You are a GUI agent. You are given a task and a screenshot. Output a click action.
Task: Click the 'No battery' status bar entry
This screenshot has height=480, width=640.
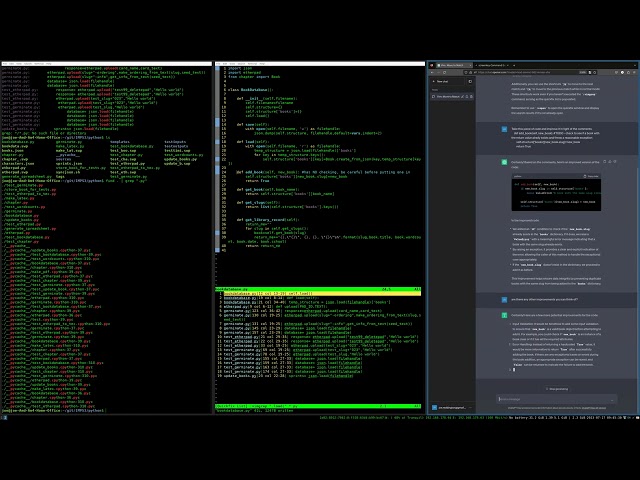518,418
